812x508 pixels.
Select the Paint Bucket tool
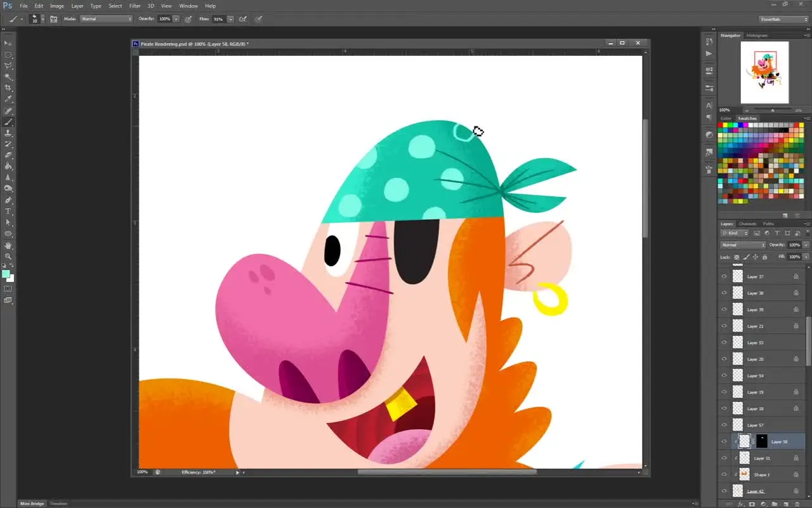pyautogui.click(x=8, y=166)
